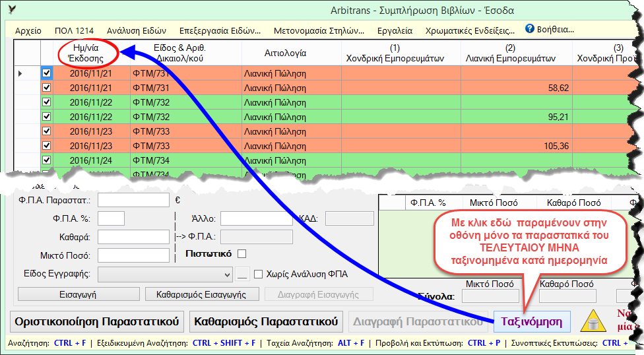Click the --> Φ.Π.Α. field
The image size is (644, 355).
point(256,237)
